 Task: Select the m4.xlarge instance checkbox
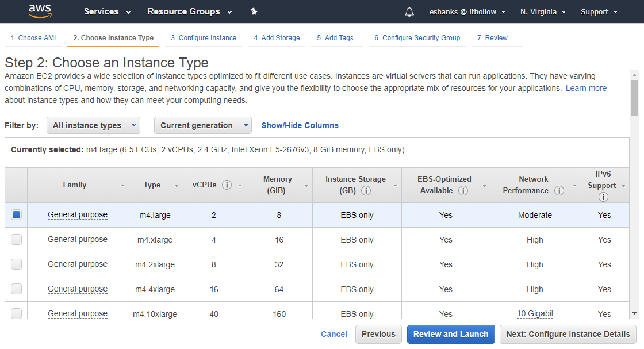pos(16,240)
